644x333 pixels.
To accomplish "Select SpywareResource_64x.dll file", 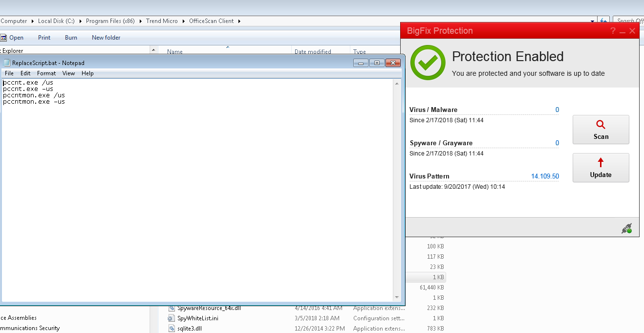I will [209, 308].
